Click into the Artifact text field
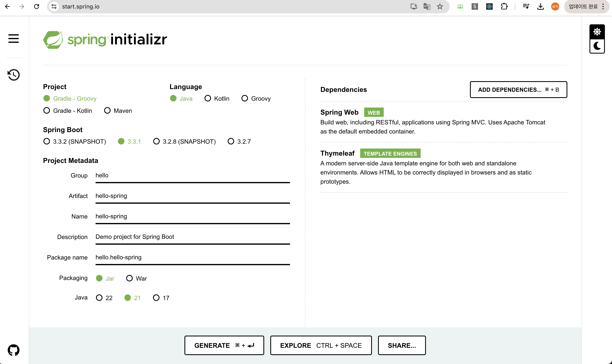This screenshot has height=364, width=612. 193,196
